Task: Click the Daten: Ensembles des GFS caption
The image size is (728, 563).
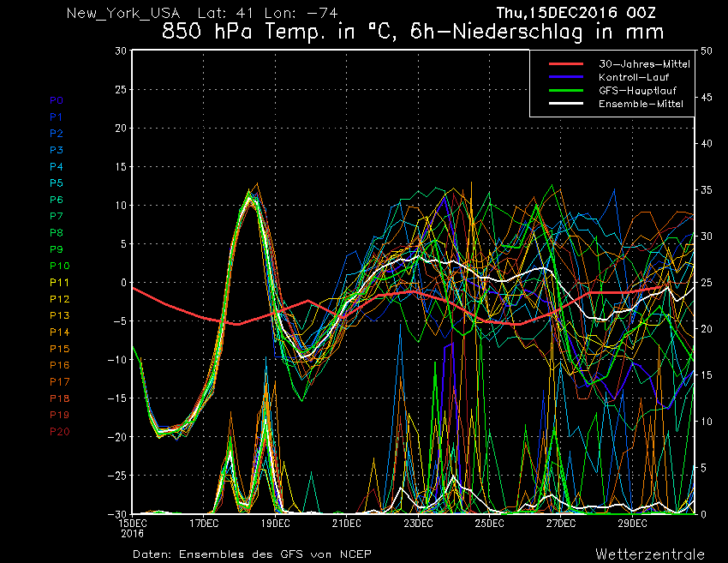Action: click(x=252, y=554)
